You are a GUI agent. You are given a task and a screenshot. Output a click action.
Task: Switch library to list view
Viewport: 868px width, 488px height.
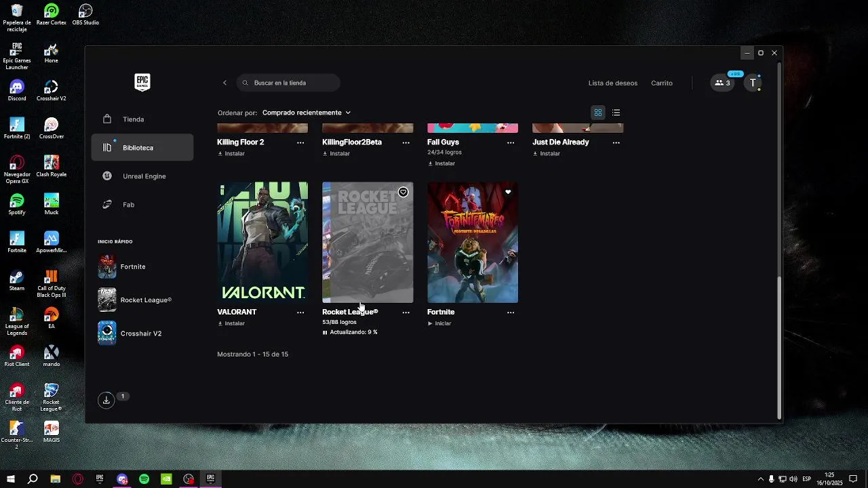point(616,113)
